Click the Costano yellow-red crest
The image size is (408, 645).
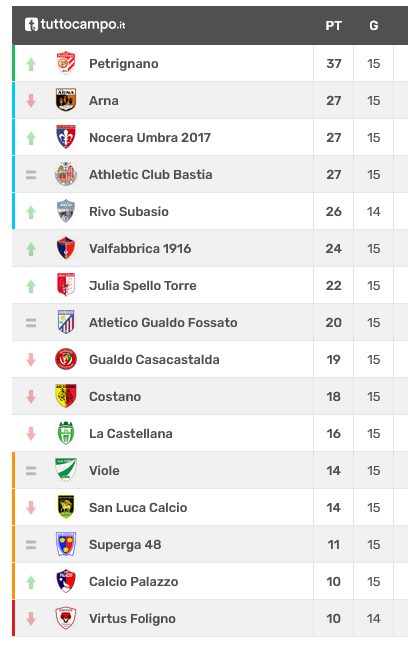[66, 396]
